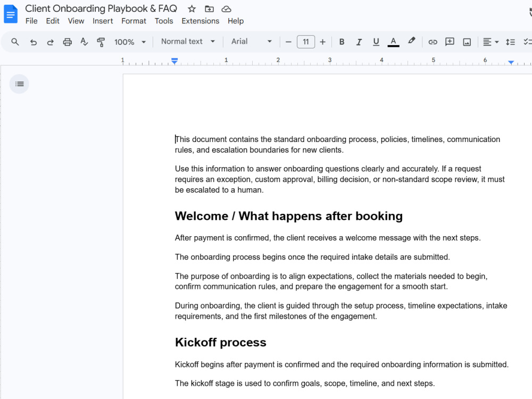Click the line 'The kickoff stage is used'
Viewport: 532px width, 399px height.
click(x=305, y=384)
